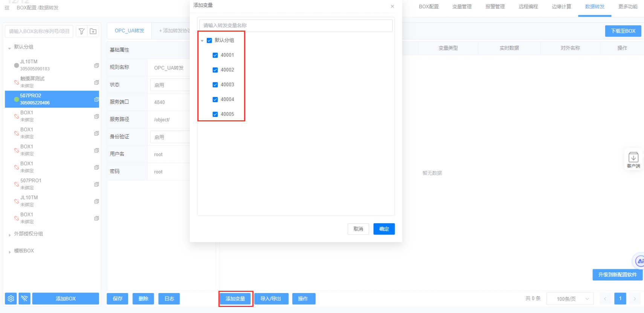Click the add folder group icon

click(93, 31)
